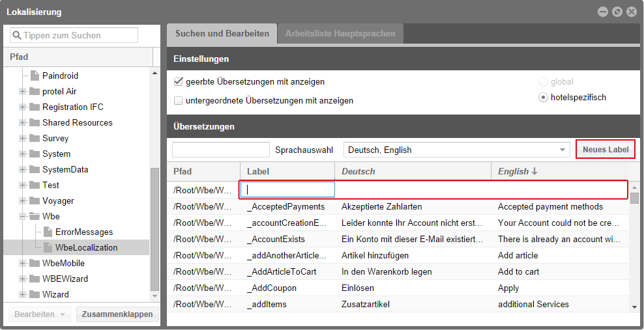Image resolution: width=644 pixels, height=330 pixels.
Task: Click the WbeLocalization file icon
Action: pos(48,248)
